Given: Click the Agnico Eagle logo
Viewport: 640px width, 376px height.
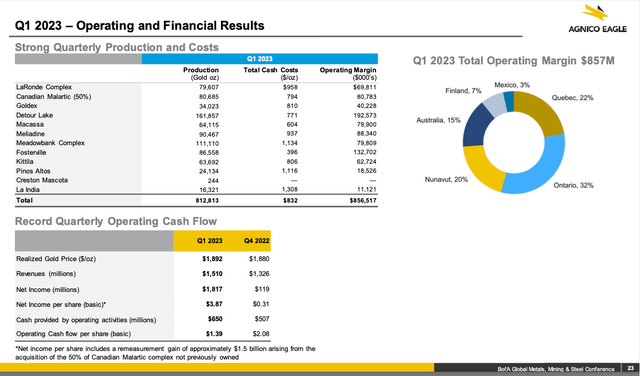Looking at the screenshot, I should 598,19.
